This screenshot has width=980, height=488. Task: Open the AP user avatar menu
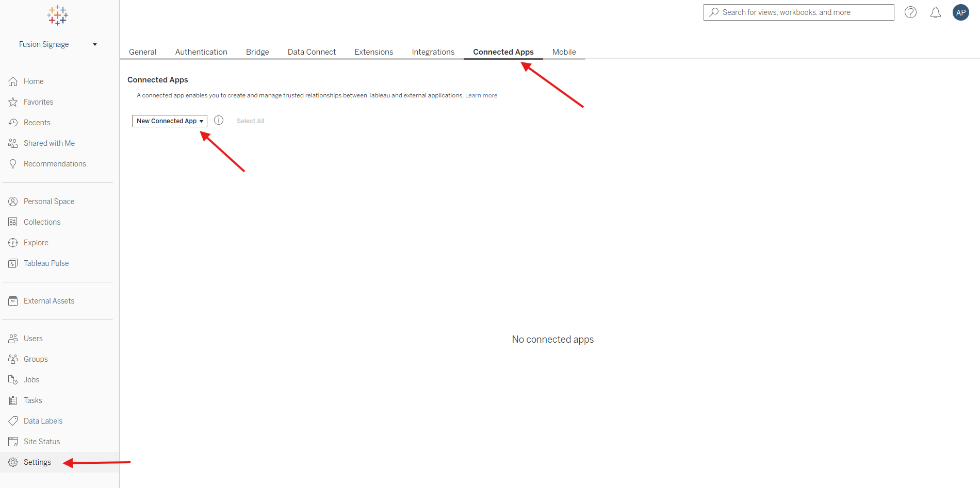pos(961,12)
